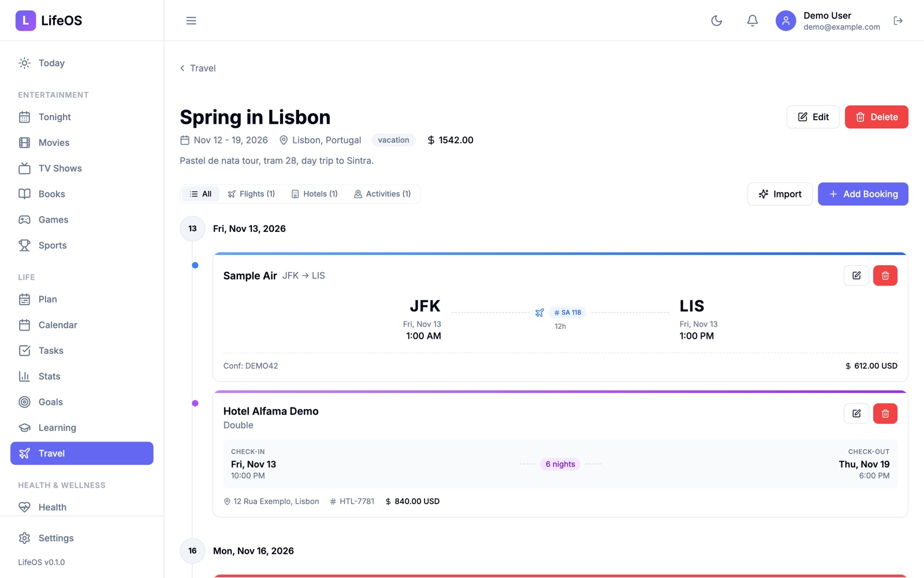
Task: Go to Tasks
Action: tap(82, 351)
